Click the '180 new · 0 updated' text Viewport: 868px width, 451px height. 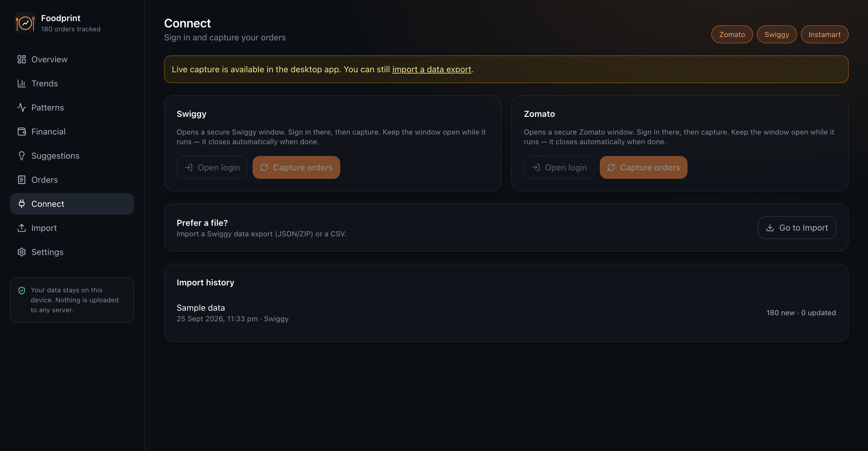click(801, 313)
